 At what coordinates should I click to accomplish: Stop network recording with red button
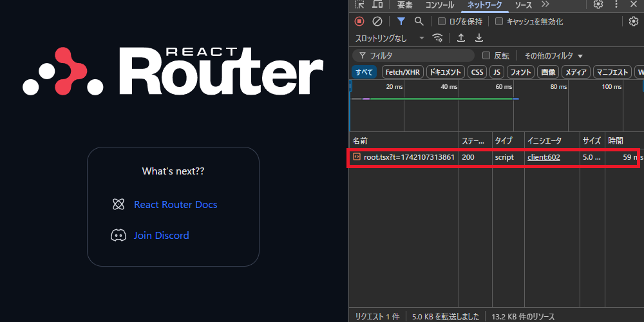click(x=359, y=21)
